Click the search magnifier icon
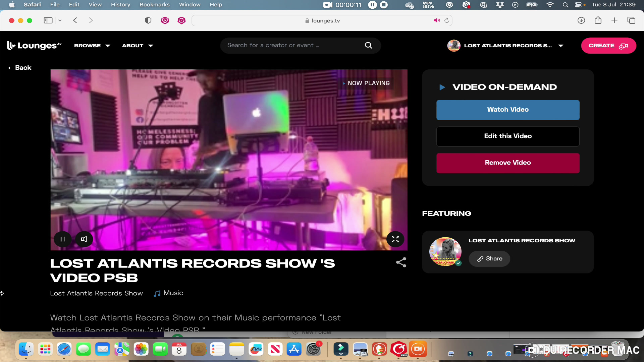The height and width of the screenshot is (362, 644). tap(369, 45)
